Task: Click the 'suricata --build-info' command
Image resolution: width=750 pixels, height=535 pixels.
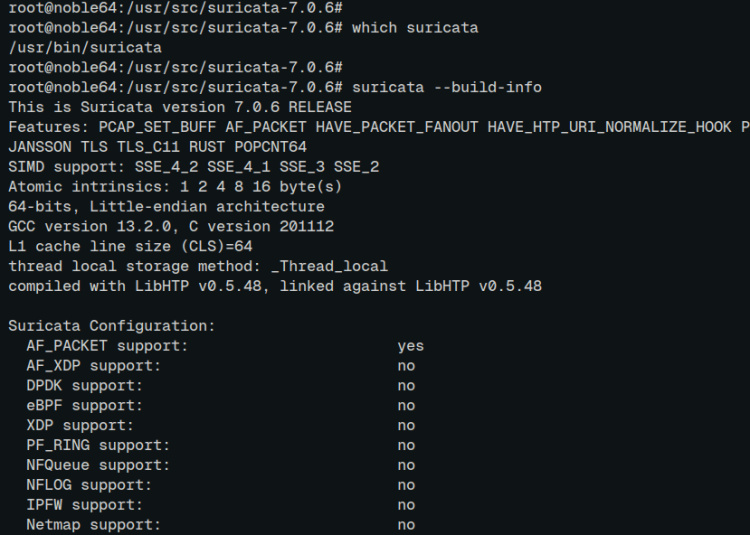Action: pos(447,87)
